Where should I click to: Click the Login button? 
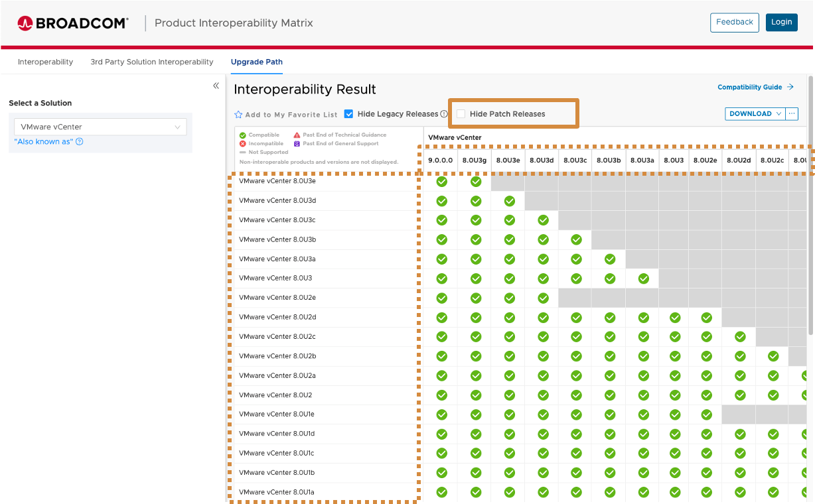[781, 22]
